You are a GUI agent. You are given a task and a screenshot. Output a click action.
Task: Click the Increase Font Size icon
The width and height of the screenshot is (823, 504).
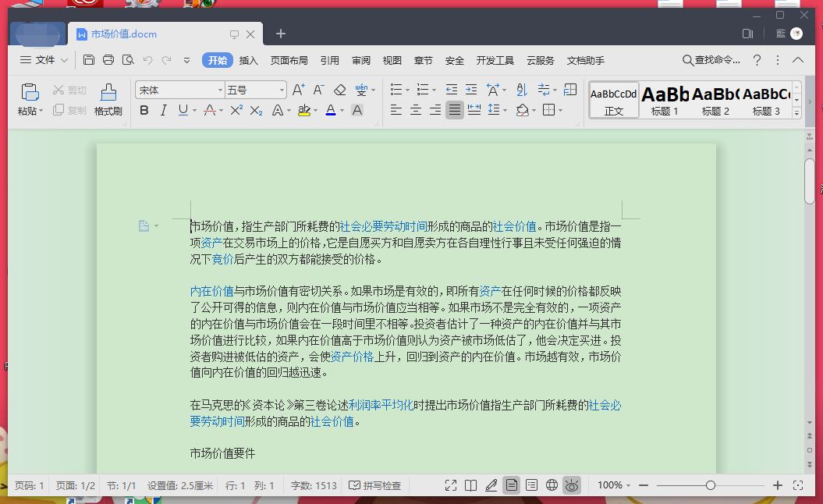coord(299,91)
